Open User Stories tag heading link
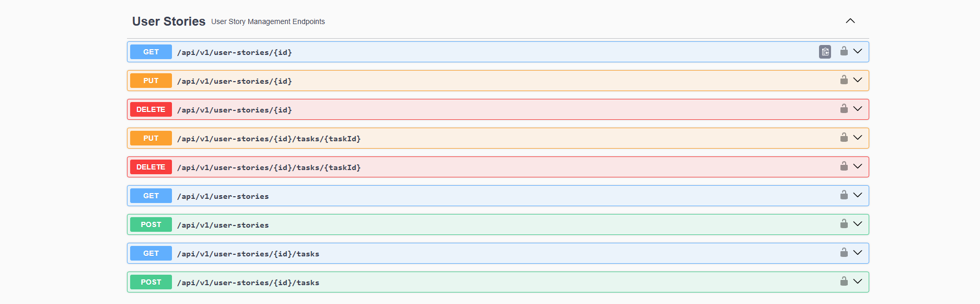 coord(169,21)
